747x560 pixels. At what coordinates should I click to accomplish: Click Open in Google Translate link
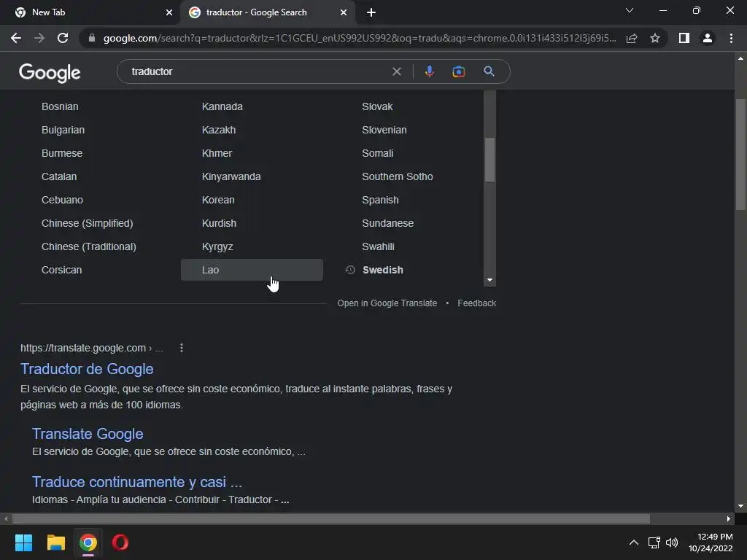coord(387,303)
